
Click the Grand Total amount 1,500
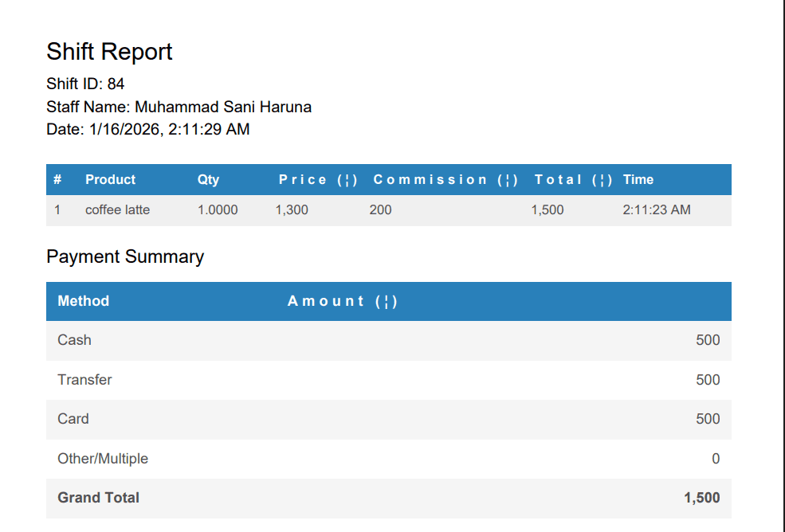click(701, 498)
